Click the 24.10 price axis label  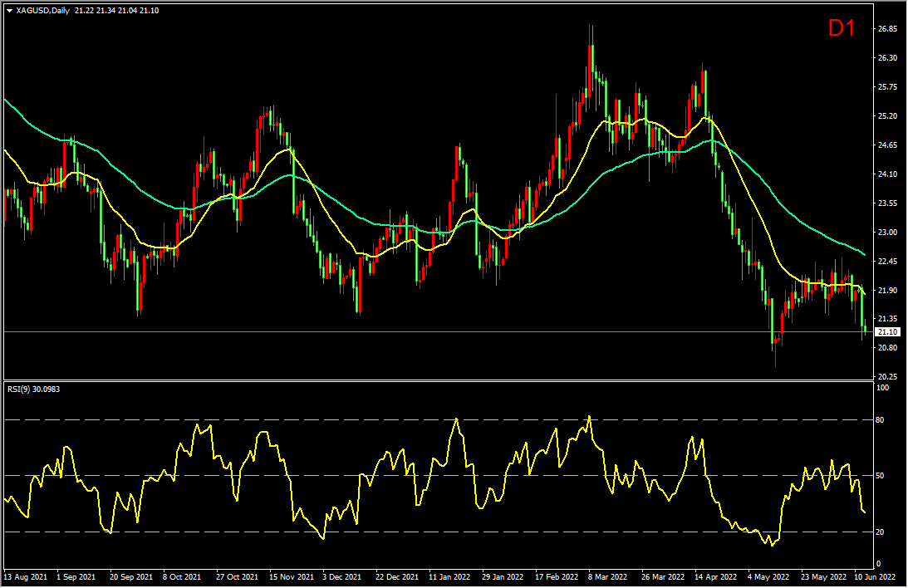click(x=888, y=174)
